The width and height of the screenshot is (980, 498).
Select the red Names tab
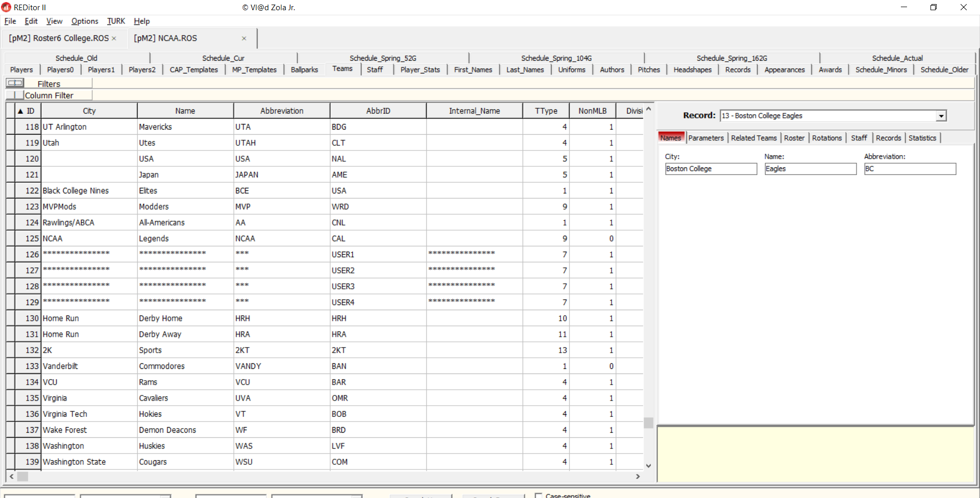(671, 138)
